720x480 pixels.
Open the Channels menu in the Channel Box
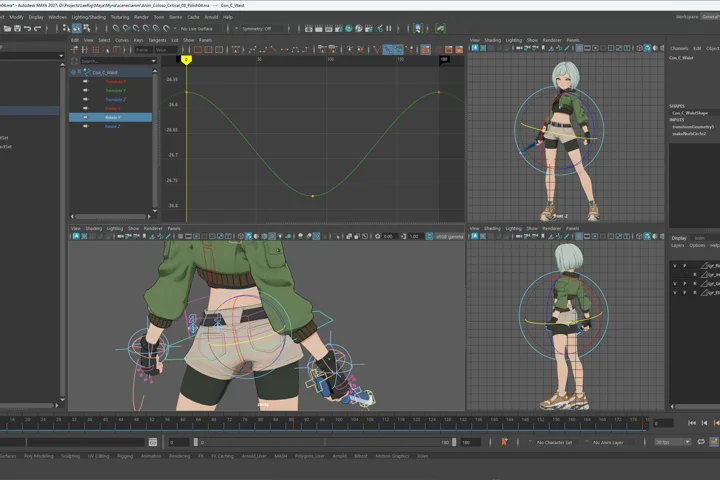(679, 48)
